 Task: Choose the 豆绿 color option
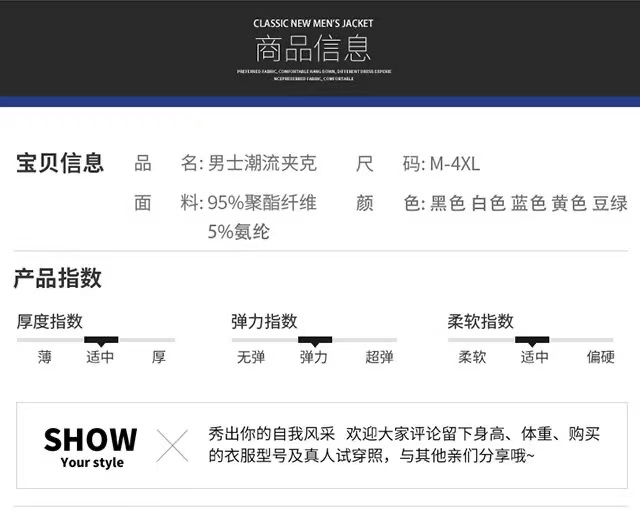(x=610, y=204)
